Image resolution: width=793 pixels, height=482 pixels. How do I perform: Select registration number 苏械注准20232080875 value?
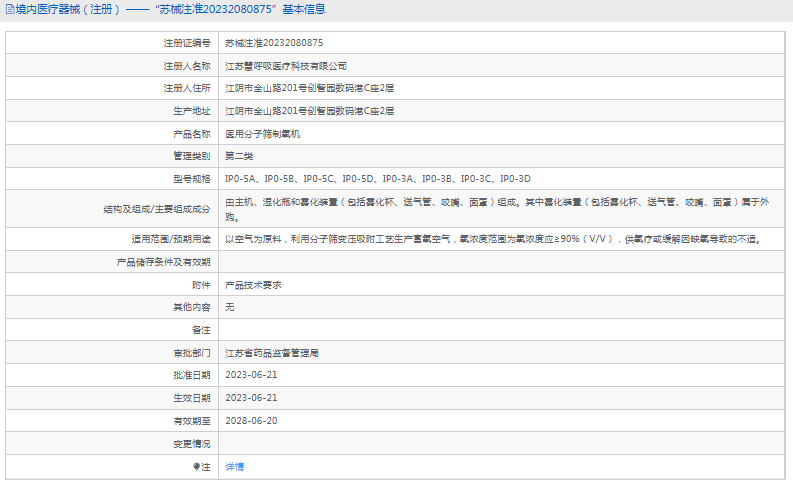coord(274,43)
